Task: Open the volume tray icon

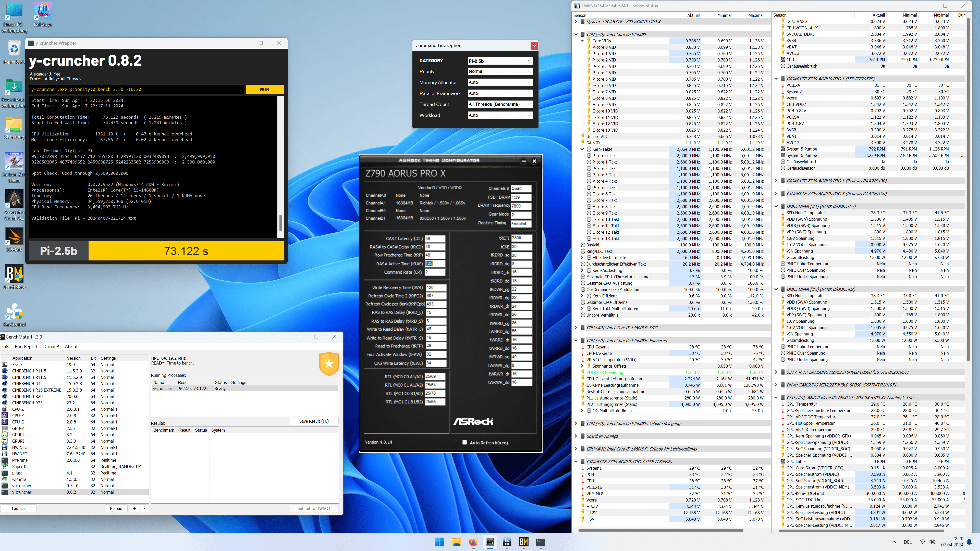Action: tap(932, 542)
